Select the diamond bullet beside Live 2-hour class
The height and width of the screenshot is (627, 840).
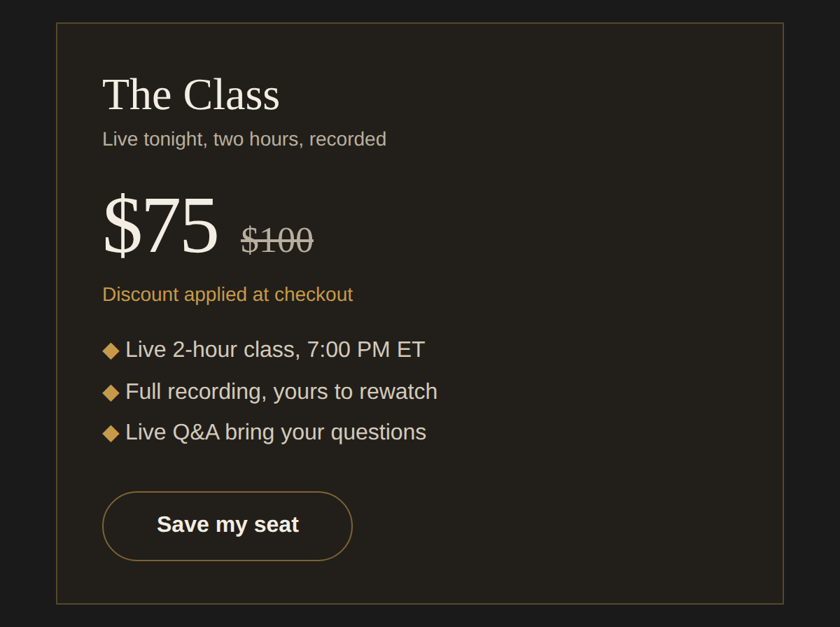(111, 350)
